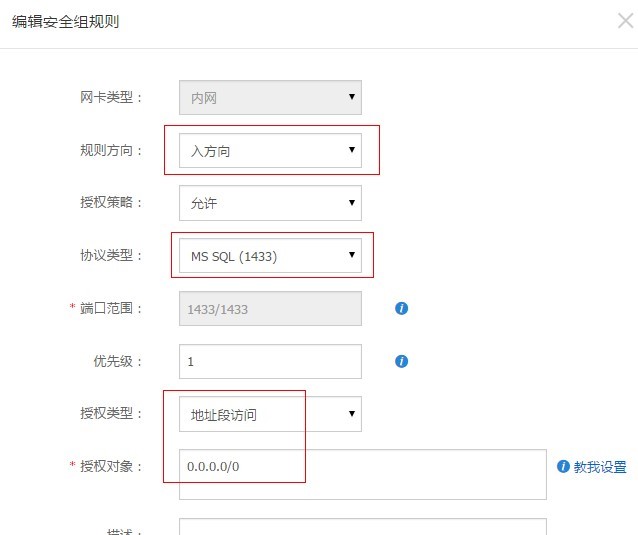This screenshot has width=638, height=535.
Task: Click the blue info icon before 教我设置
Action: click(x=563, y=466)
